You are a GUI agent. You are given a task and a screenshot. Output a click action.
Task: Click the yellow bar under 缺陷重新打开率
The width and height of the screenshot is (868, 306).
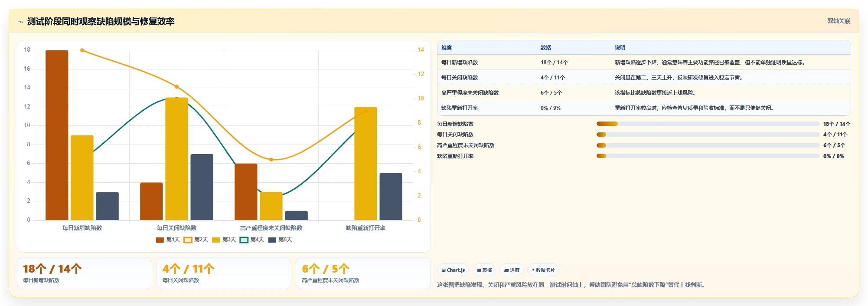pyautogui.click(x=365, y=164)
